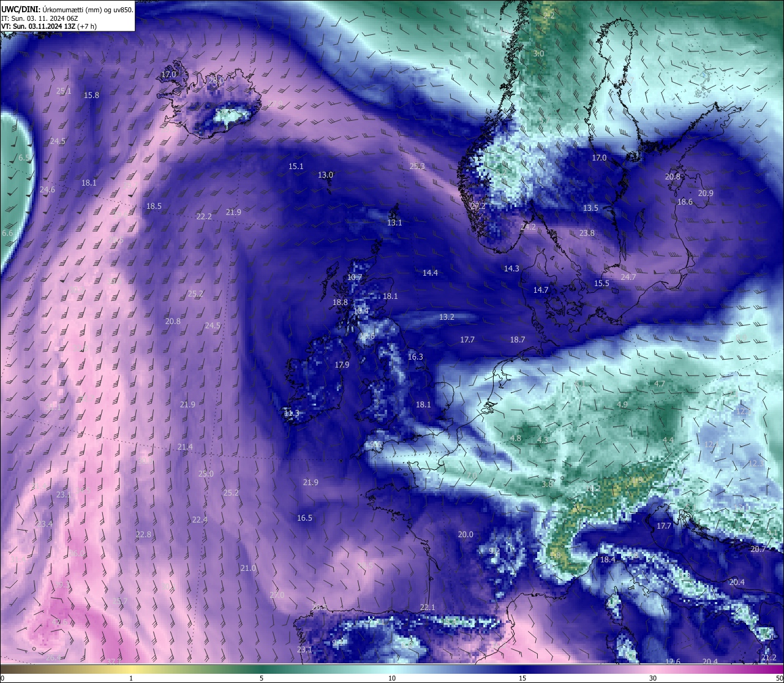Click the 'UWC/DINI: Úrkomumætti (mm) og uv850.' title
The height and width of the screenshot is (683, 784).
coord(67,9)
